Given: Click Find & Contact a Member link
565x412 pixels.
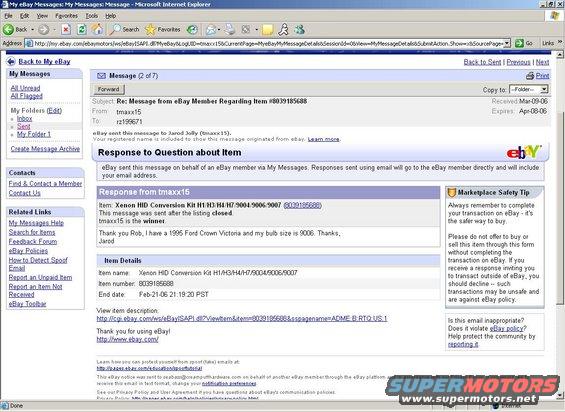Looking at the screenshot, I should click(45, 183).
